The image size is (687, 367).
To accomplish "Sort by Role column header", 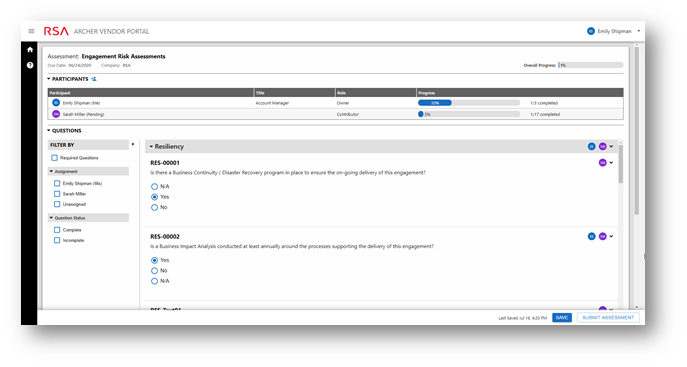I will click(x=375, y=93).
